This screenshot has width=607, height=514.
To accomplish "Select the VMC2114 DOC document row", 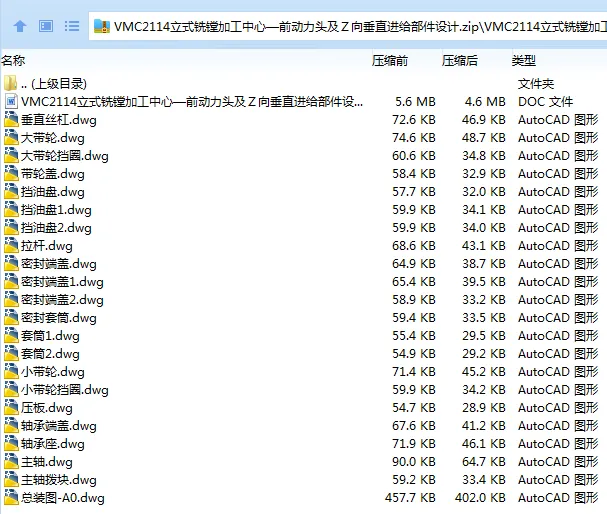I will point(304,101).
